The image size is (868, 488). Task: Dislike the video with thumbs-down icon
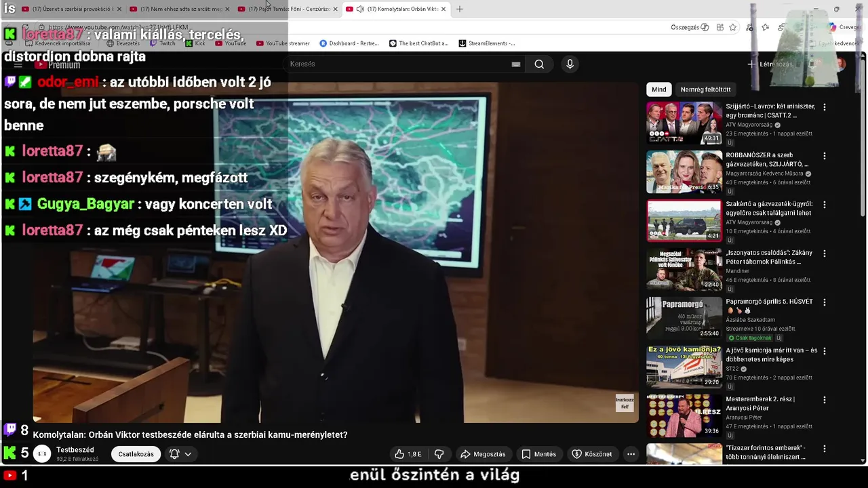point(439,454)
